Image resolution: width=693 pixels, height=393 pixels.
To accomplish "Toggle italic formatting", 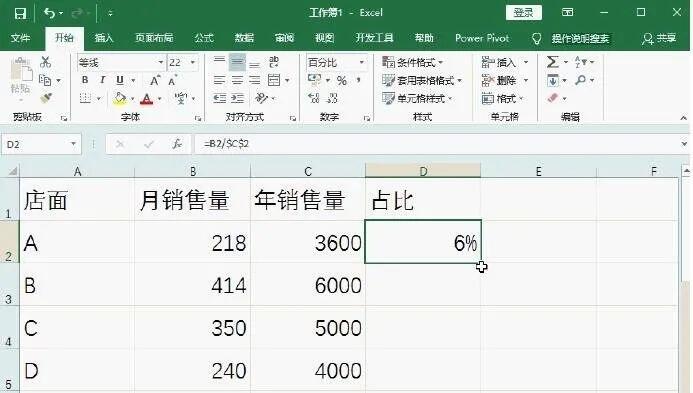I will pos(103,80).
